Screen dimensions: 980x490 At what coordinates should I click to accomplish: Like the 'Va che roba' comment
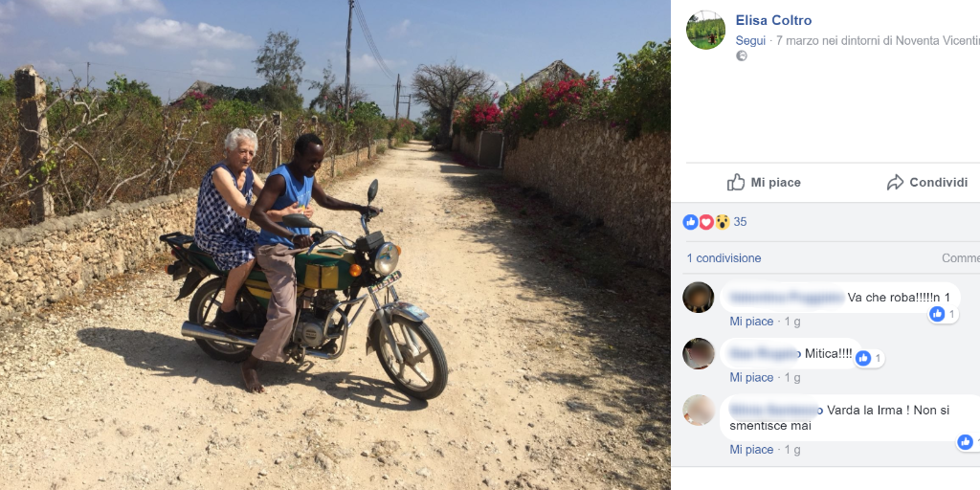(x=751, y=322)
